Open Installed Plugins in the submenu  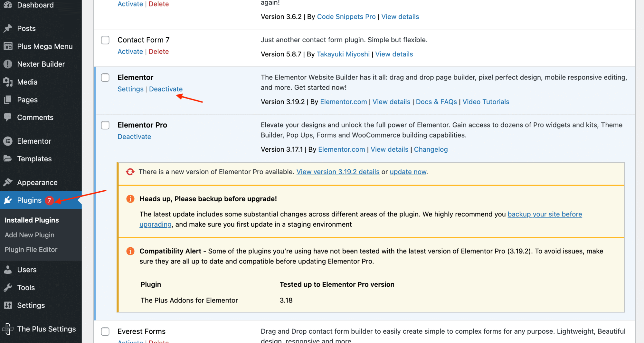pos(32,220)
